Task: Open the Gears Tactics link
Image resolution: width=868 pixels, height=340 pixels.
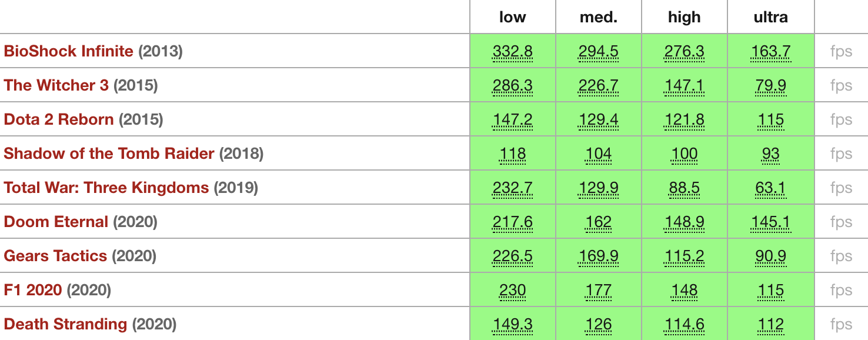Action: click(55, 256)
